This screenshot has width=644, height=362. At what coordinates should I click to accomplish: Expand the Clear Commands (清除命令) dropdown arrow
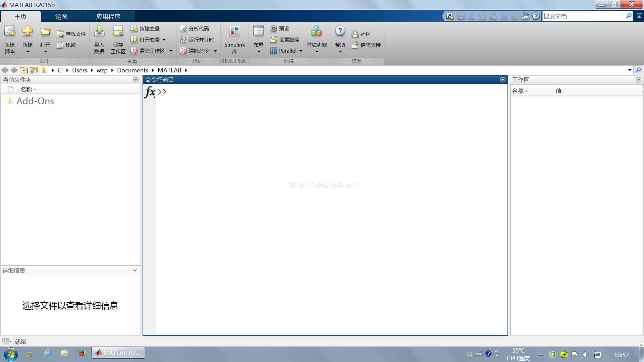coord(215,51)
